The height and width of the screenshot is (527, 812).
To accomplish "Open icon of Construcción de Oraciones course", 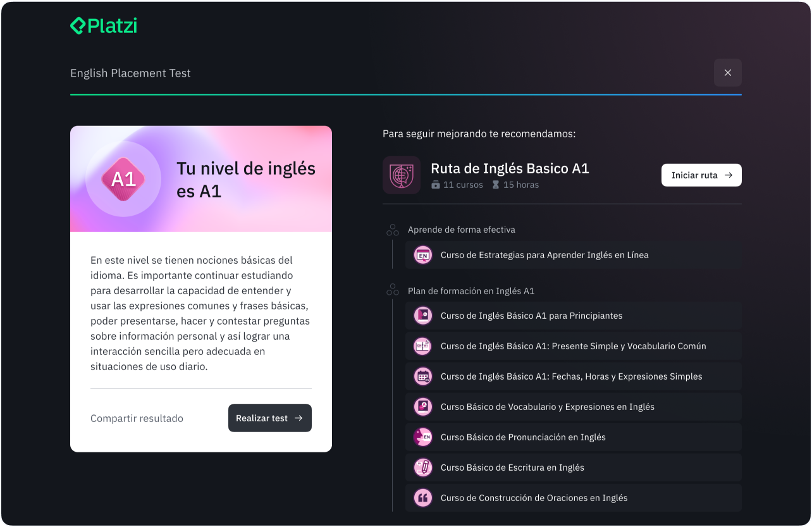I will point(422,498).
